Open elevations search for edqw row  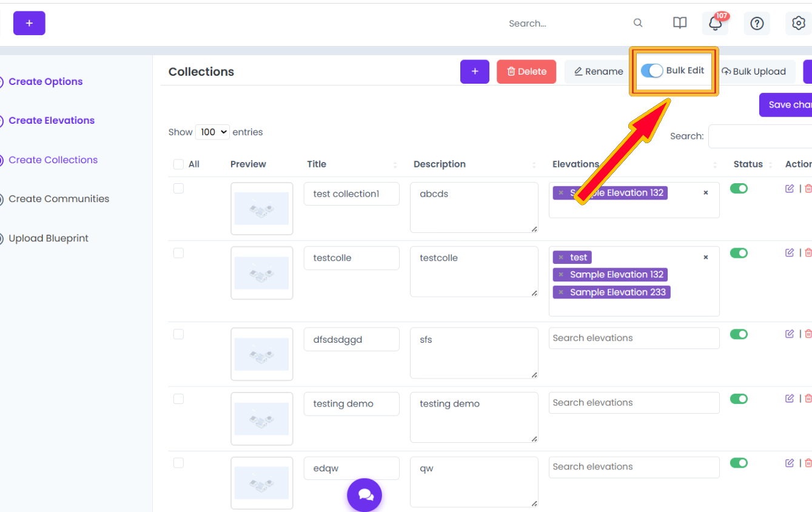(x=634, y=467)
